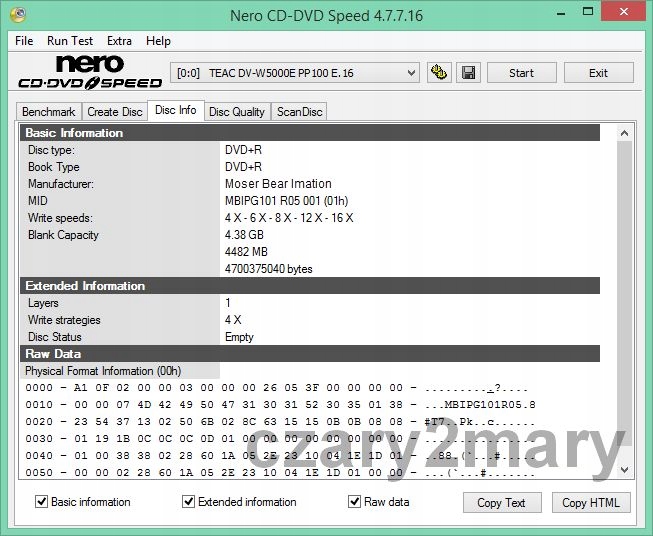Expand the TEAC DV-W5000E drive dropdown
Viewport: 653px width, 536px height.
[x=411, y=73]
